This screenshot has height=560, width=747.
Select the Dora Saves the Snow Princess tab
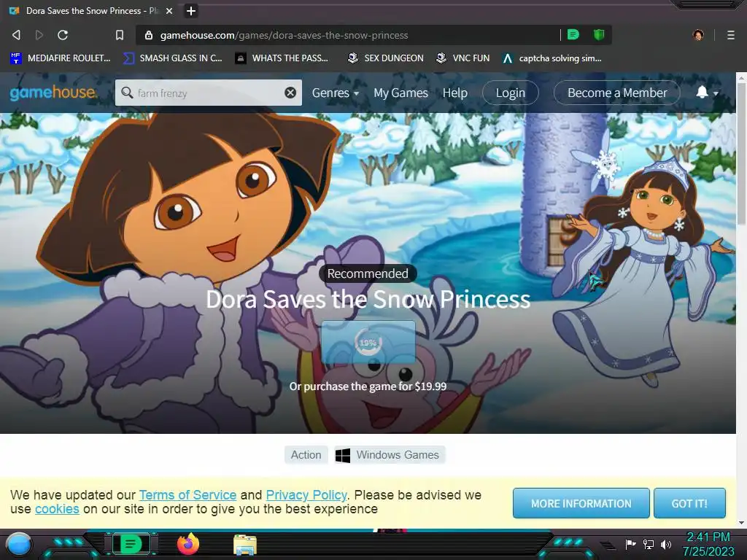tap(90, 10)
